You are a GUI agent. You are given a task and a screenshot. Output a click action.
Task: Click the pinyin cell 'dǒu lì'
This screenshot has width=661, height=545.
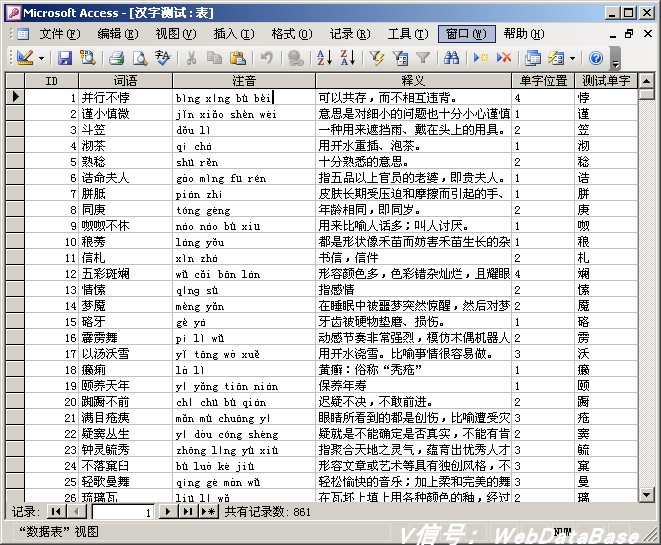click(244, 129)
